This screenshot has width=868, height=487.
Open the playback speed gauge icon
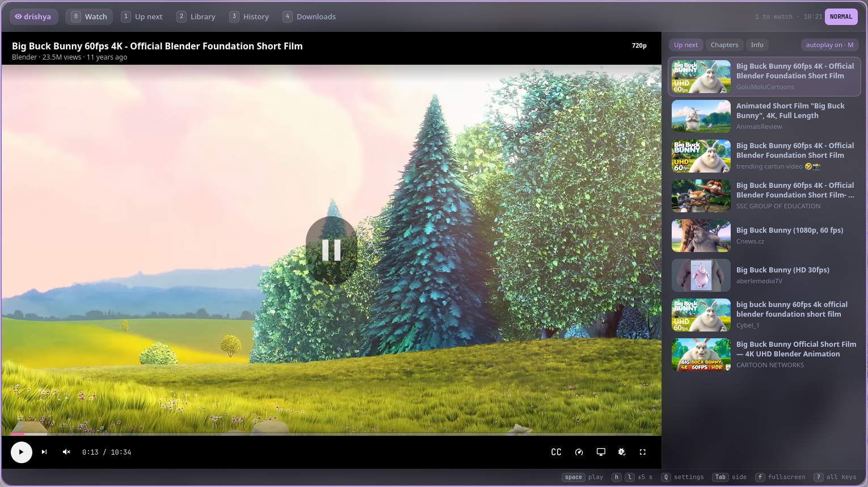click(579, 452)
